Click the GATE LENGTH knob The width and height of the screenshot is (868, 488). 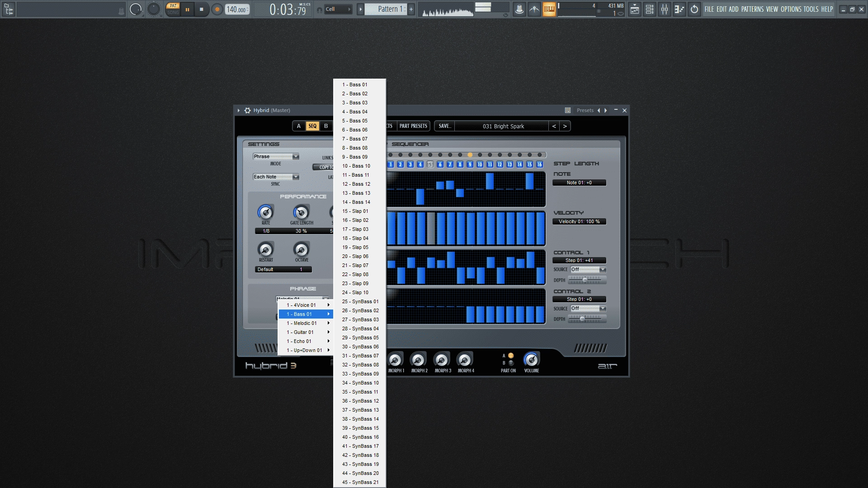[301, 212]
